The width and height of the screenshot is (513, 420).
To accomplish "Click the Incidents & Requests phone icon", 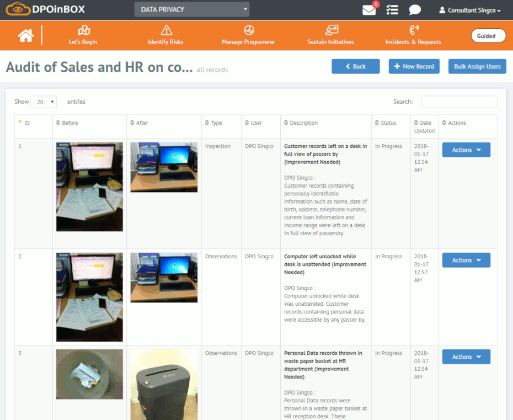I will click(414, 30).
